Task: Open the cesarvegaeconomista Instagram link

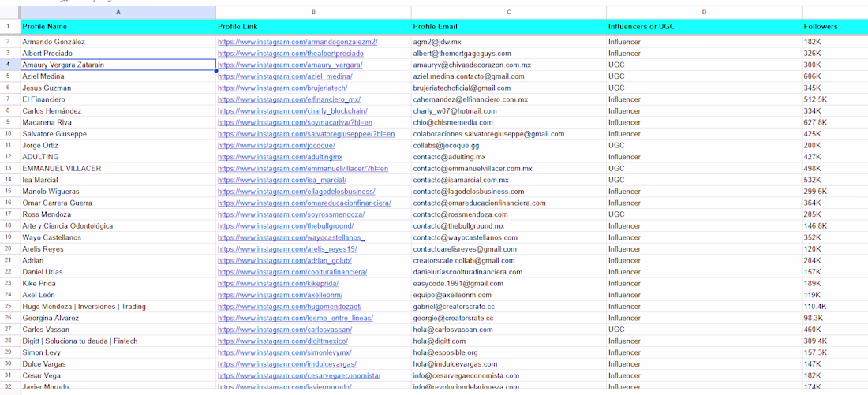Action: [x=299, y=375]
